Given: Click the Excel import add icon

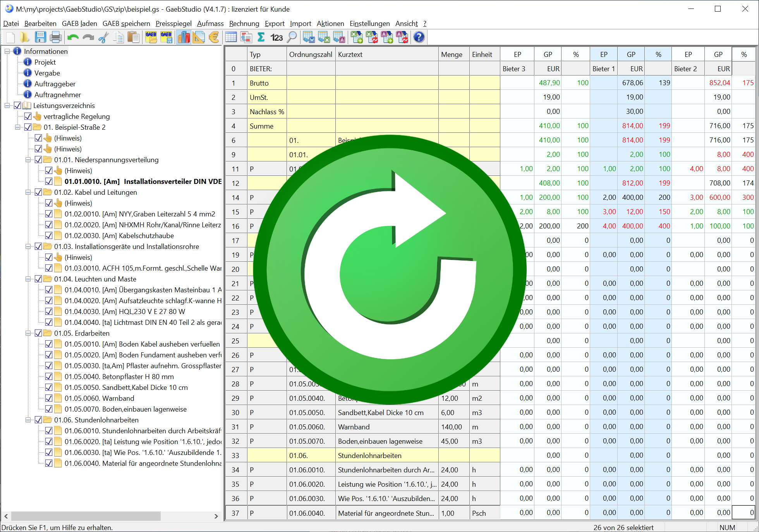Looking at the screenshot, I should [x=356, y=38].
